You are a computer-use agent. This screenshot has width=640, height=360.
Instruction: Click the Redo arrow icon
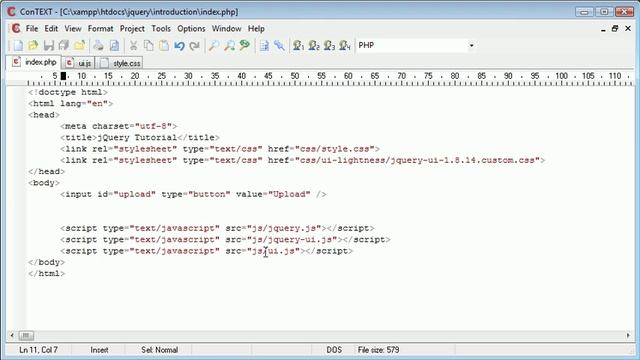(x=195, y=45)
